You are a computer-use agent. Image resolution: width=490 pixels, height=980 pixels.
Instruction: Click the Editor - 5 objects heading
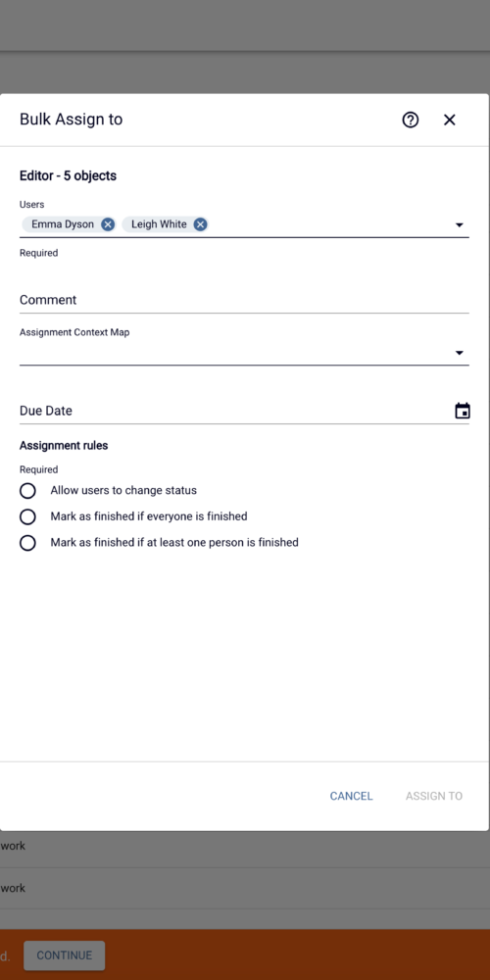pyautogui.click(x=69, y=176)
